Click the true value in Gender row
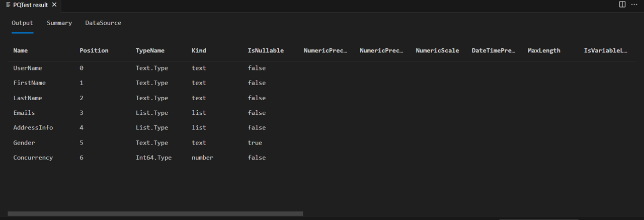The width and height of the screenshot is (644, 220). point(255,142)
